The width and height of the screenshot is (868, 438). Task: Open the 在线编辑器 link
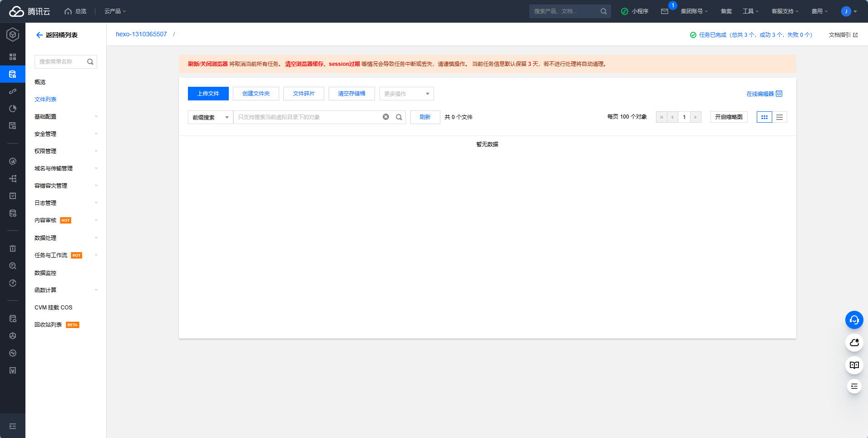(x=764, y=94)
